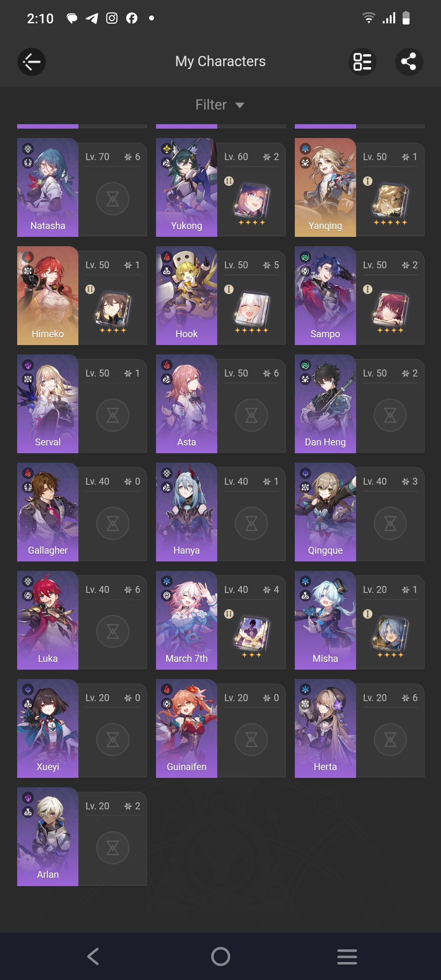
Task: Tap the Arlan character card
Action: pyautogui.click(x=82, y=837)
